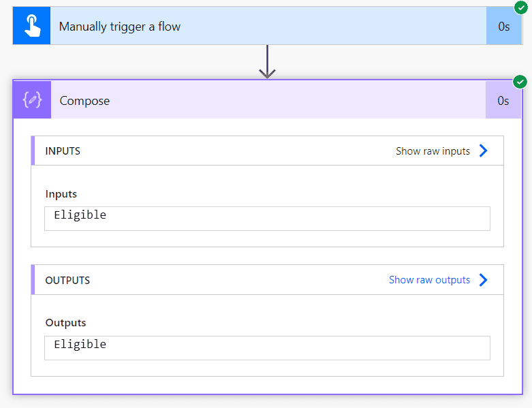Click the Inputs field label
Image resolution: width=532 pixels, height=408 pixels.
pyautogui.click(x=61, y=194)
